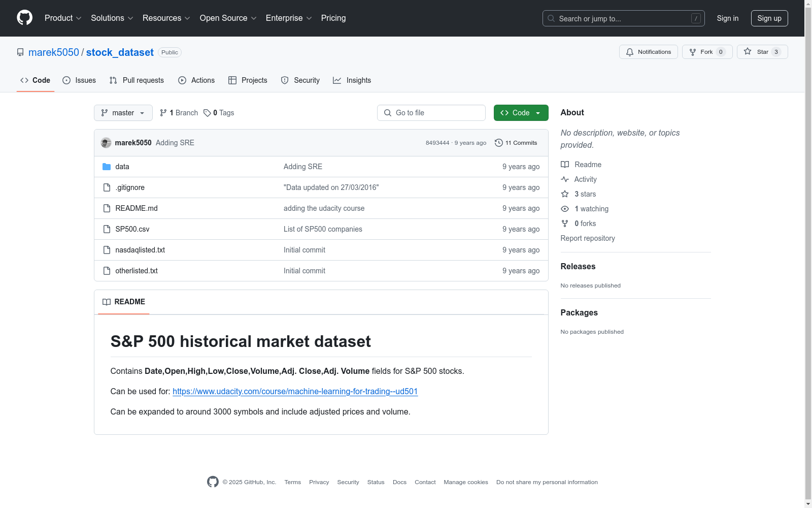812x508 pixels.
Task: Jump to Readme in About sidebar
Action: (581, 165)
